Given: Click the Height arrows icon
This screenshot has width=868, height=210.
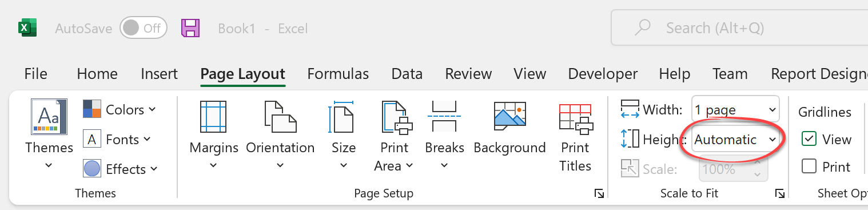Looking at the screenshot, I should tap(630, 139).
